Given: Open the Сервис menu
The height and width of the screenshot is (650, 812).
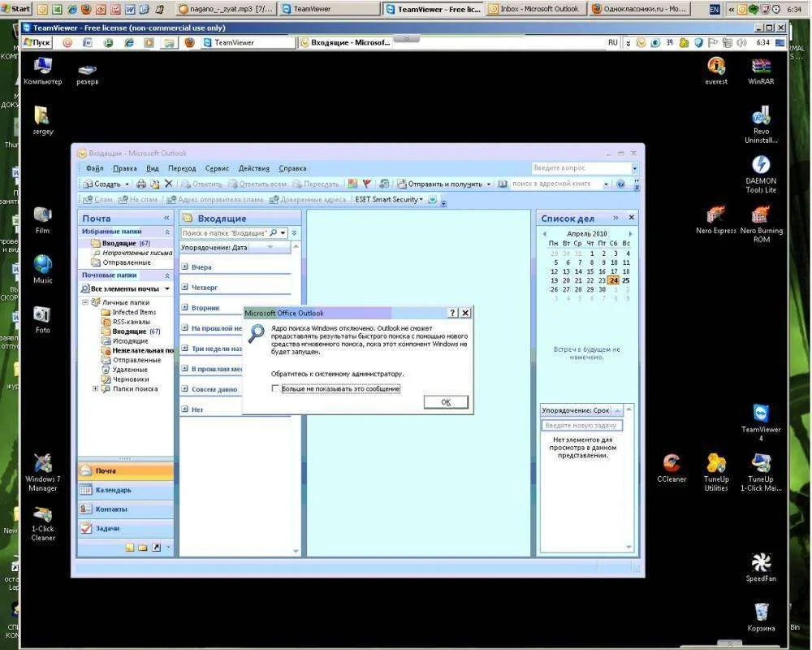Looking at the screenshot, I should pos(217,168).
